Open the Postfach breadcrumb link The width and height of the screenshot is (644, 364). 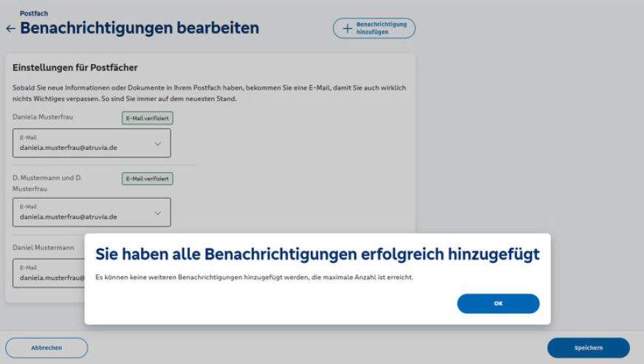(34, 13)
